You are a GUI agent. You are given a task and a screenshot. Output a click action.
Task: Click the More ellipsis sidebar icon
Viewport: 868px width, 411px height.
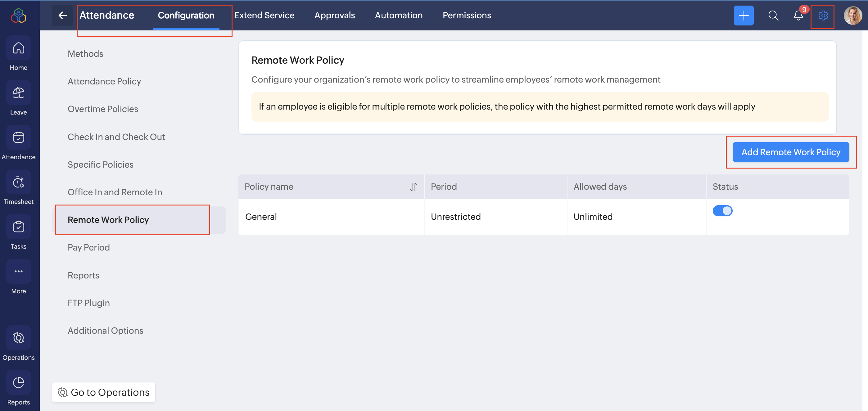click(x=19, y=272)
